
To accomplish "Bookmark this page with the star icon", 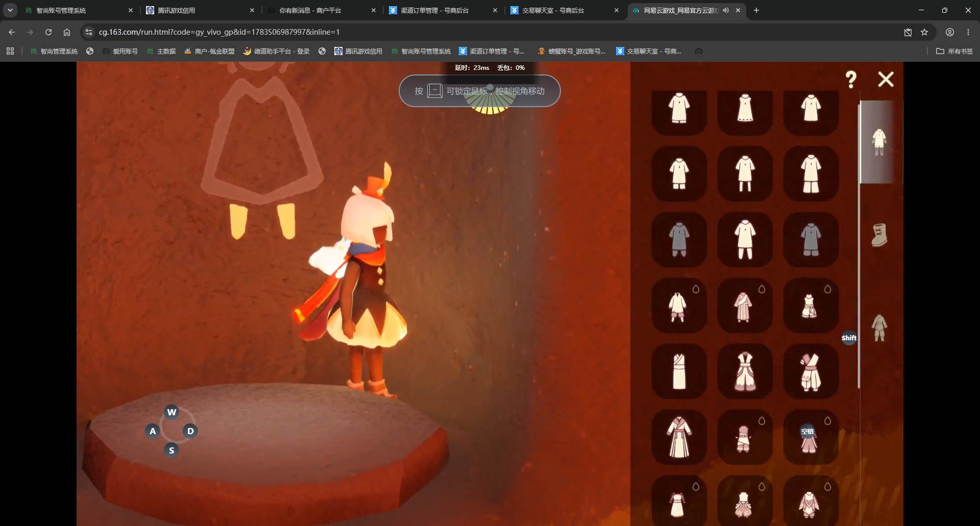I will tap(924, 32).
